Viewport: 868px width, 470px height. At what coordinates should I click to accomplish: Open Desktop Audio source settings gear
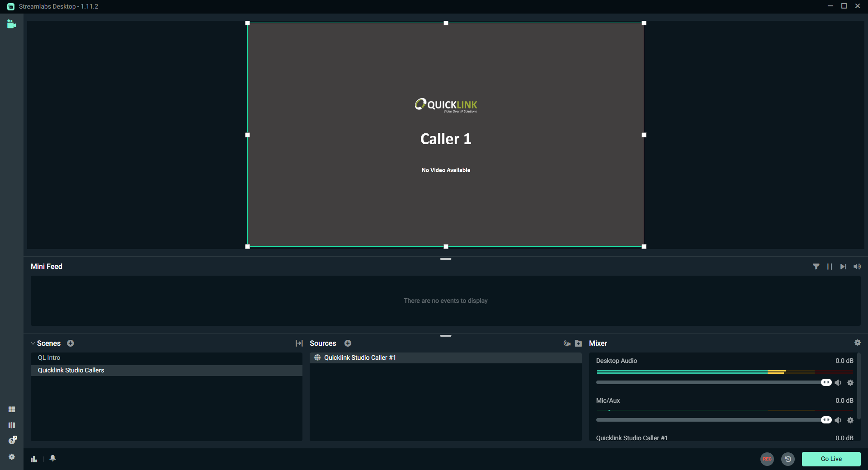[x=850, y=383]
